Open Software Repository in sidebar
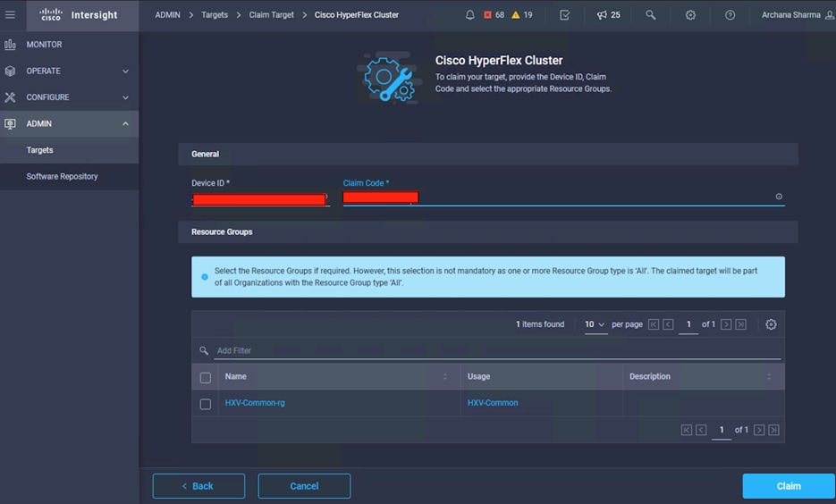The height and width of the screenshot is (504, 836). coord(62,177)
